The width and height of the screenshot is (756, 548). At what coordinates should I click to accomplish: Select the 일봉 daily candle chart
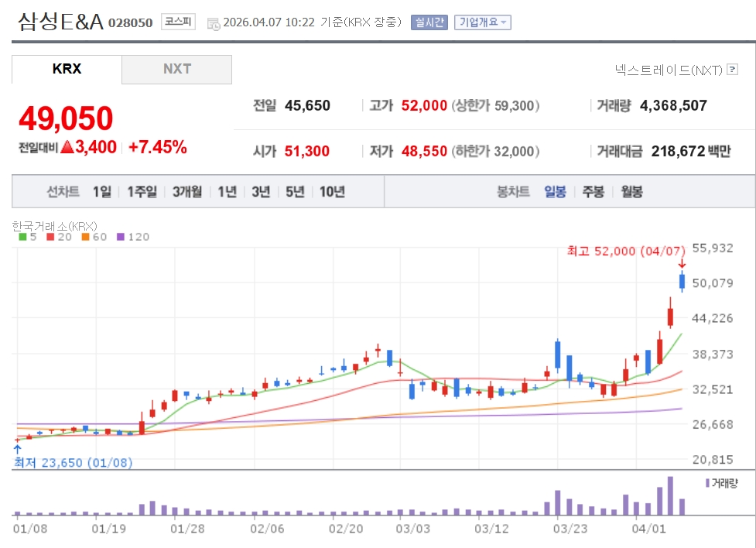coord(555,192)
